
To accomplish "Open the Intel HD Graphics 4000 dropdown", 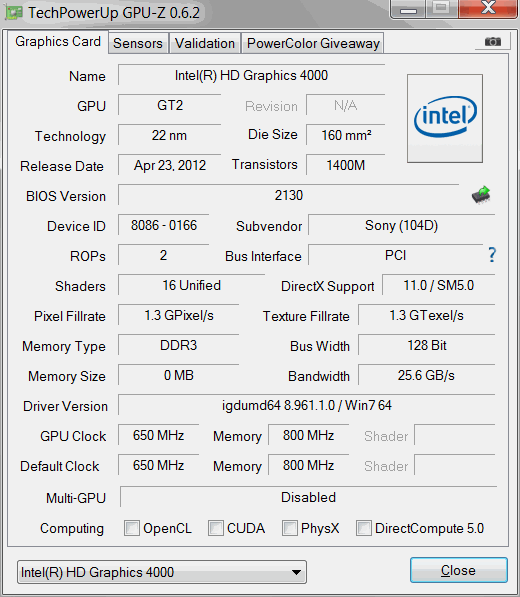I will click(162, 572).
